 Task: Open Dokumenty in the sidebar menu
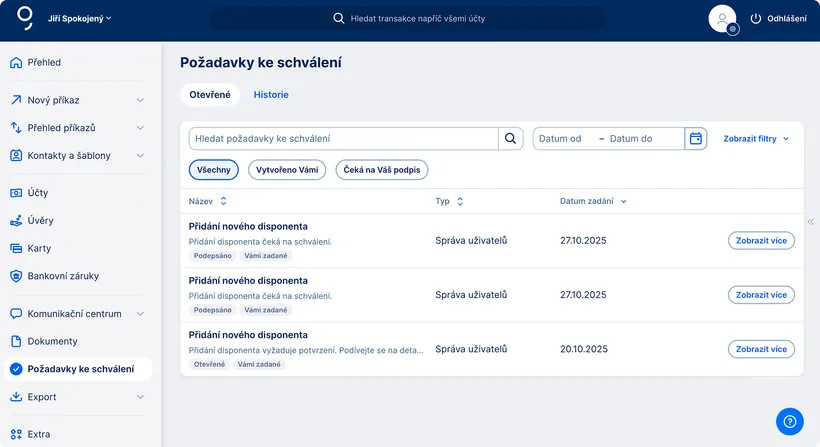[52, 341]
